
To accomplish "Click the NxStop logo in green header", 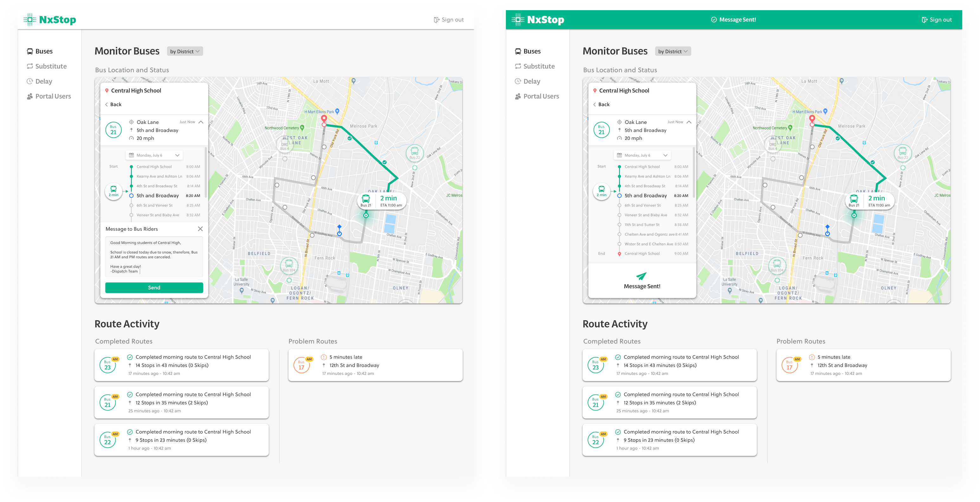I will pos(538,20).
